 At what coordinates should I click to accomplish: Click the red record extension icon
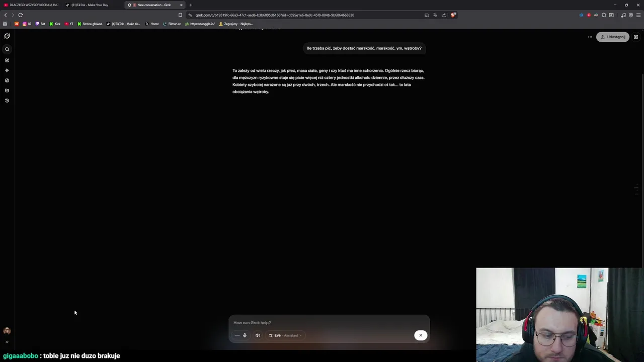coord(589,15)
